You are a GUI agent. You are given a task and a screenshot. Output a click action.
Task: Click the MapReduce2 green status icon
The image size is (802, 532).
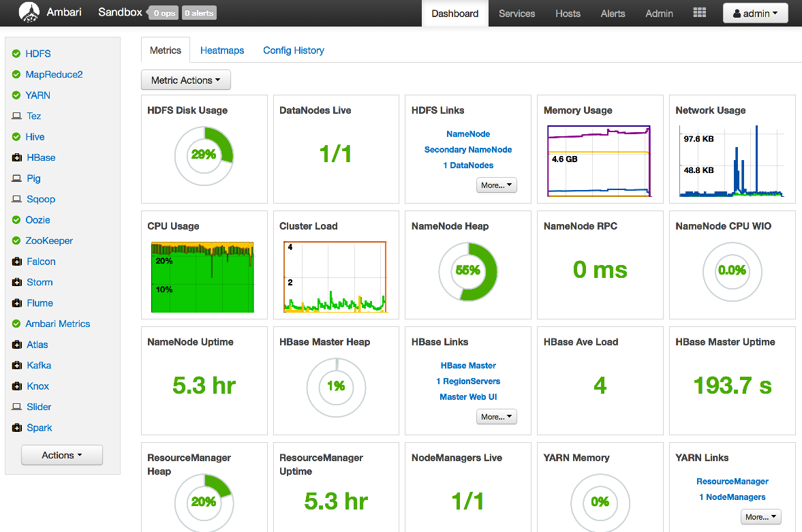click(16, 75)
